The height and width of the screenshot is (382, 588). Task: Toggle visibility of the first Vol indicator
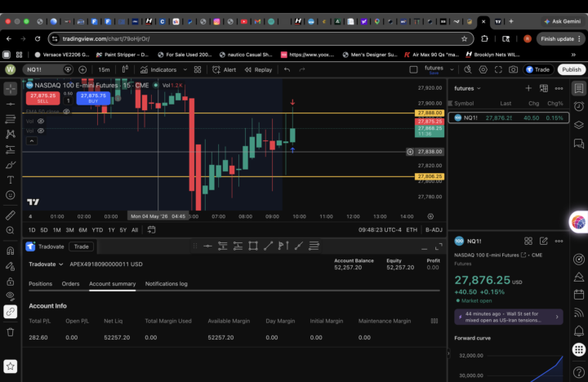41,121
